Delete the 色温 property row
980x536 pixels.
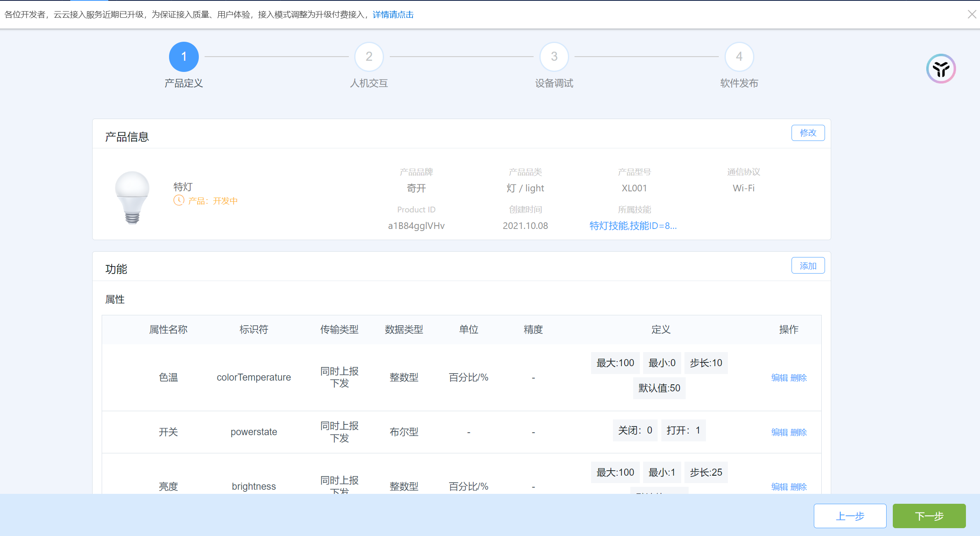pos(799,378)
